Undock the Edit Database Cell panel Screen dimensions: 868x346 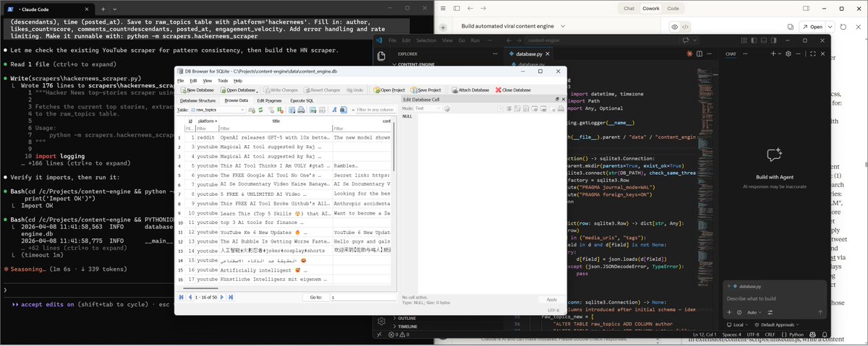click(556, 99)
